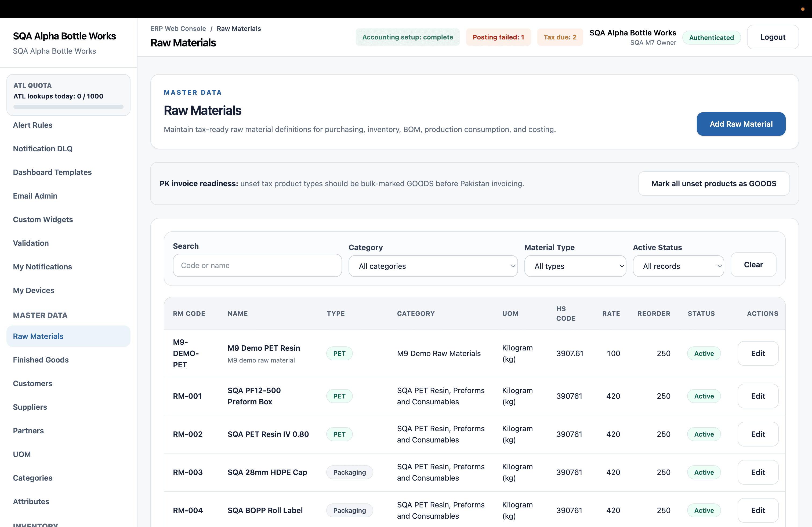Click rate 100 in M9-DEMO-PET row
Screen dimensions: 812x527
pyautogui.click(x=613, y=353)
